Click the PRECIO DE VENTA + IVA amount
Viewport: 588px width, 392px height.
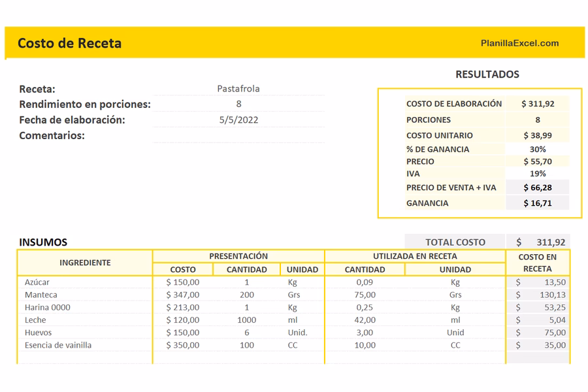(537, 188)
